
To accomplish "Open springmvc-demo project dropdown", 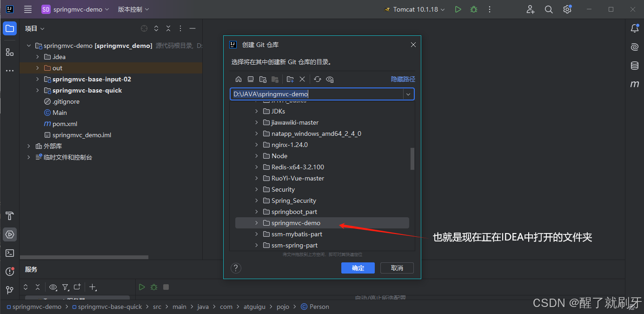I will 75,9.
